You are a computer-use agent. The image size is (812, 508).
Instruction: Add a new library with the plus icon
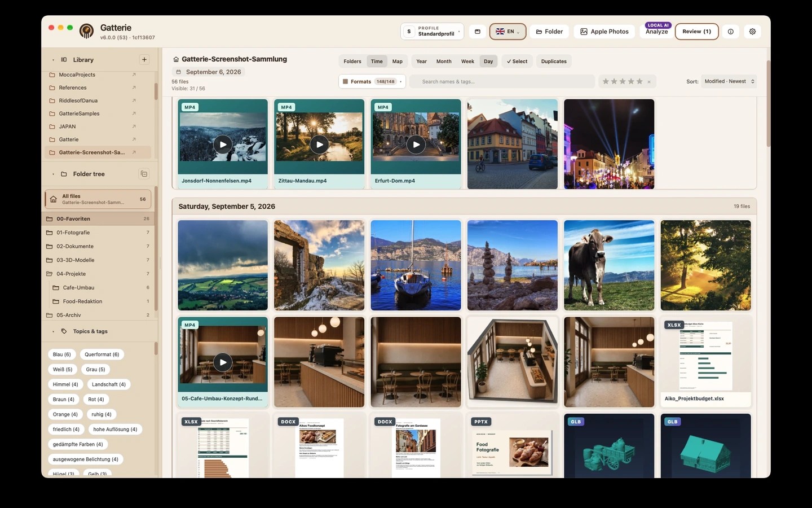tap(144, 59)
